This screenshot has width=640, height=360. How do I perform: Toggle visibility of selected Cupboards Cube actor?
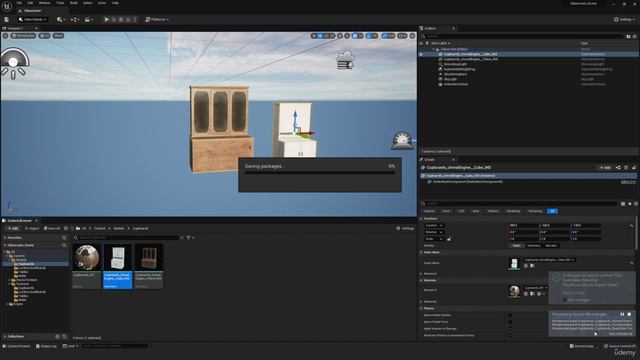point(421,54)
